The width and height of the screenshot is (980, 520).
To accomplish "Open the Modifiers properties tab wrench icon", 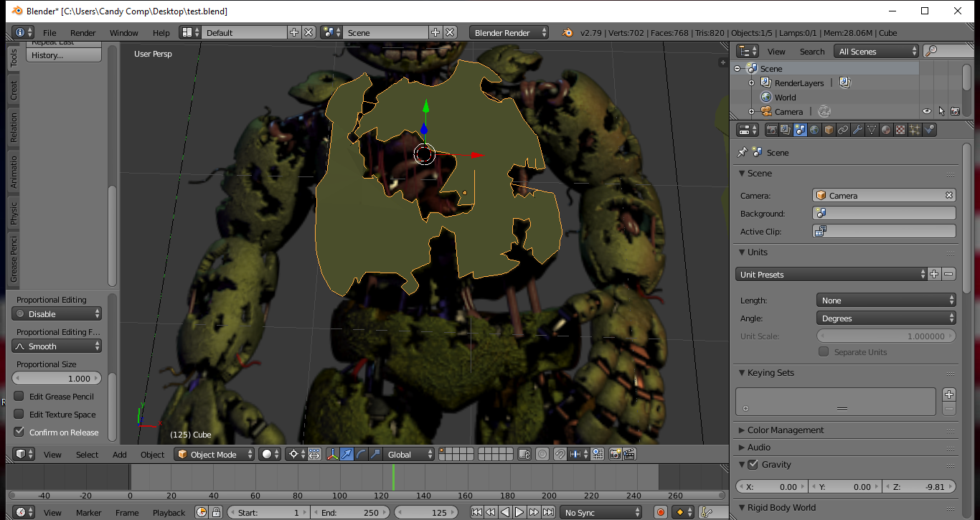I will click(857, 130).
